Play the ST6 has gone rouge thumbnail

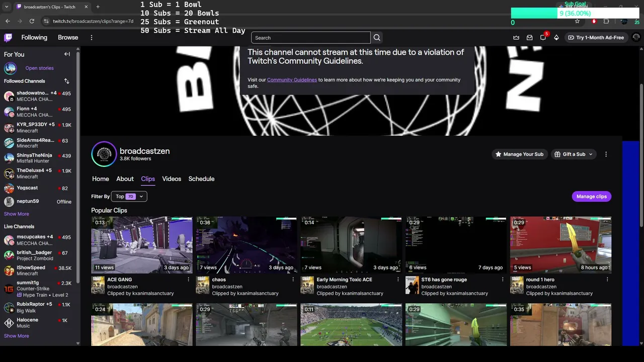(456, 245)
